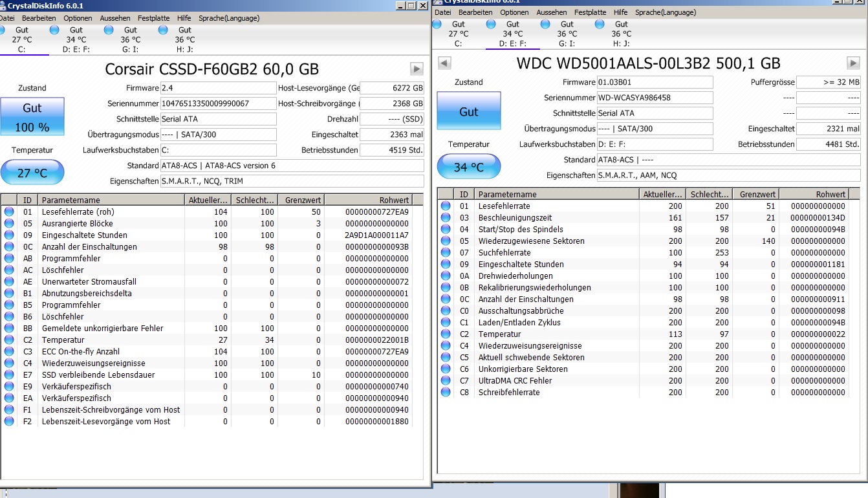Image resolution: width=868 pixels, height=498 pixels.
Task: Select C: drive tab in right window
Action: 458,34
